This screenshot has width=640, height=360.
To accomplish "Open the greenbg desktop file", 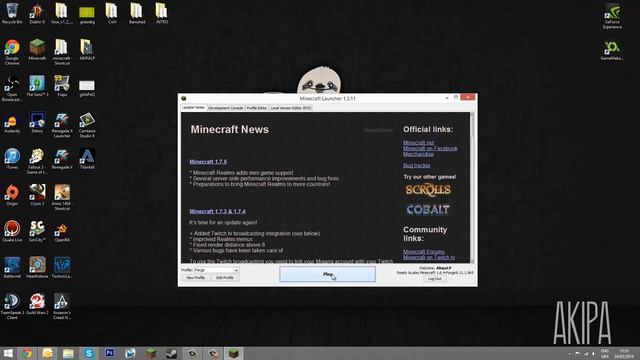I will pos(87,15).
